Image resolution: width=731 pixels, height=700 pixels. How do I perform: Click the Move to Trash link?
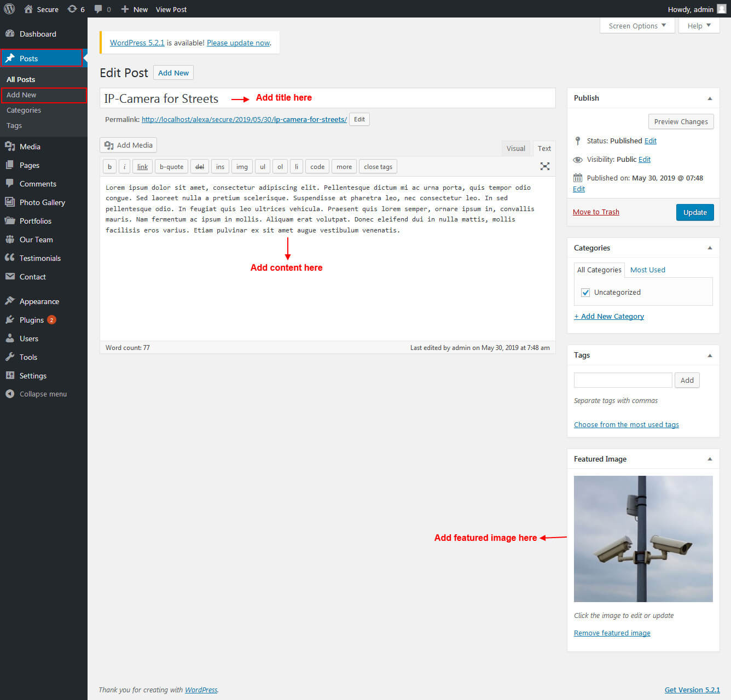[x=596, y=212]
